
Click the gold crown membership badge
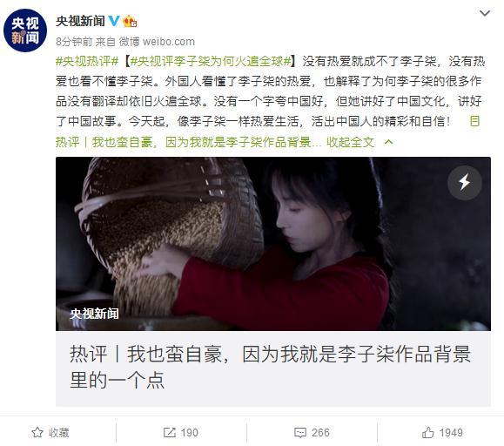[130, 21]
